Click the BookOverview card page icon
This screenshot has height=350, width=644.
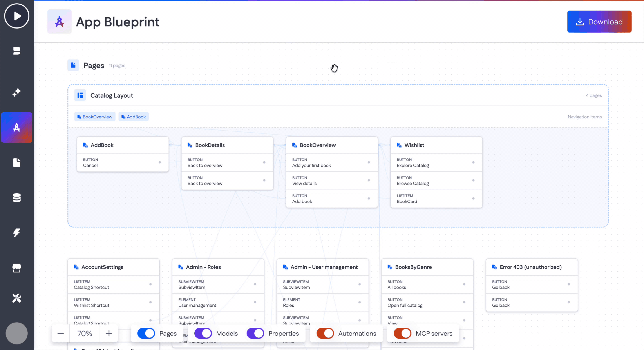pyautogui.click(x=295, y=145)
